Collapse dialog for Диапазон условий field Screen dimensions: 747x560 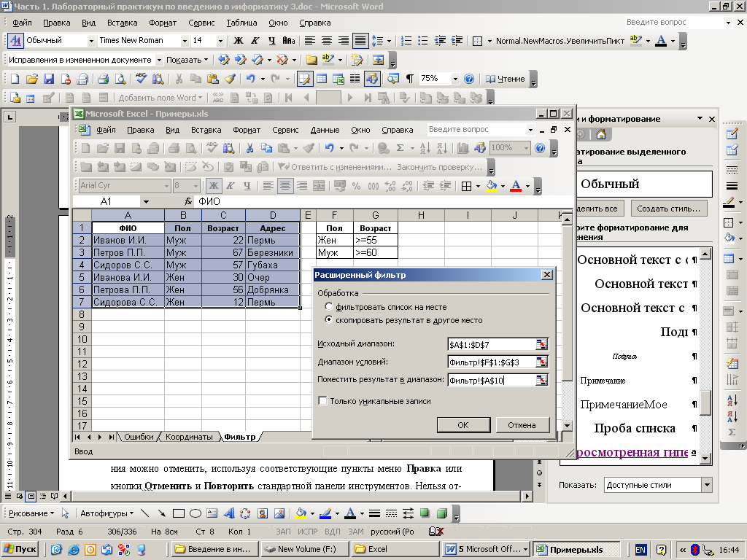coord(542,362)
